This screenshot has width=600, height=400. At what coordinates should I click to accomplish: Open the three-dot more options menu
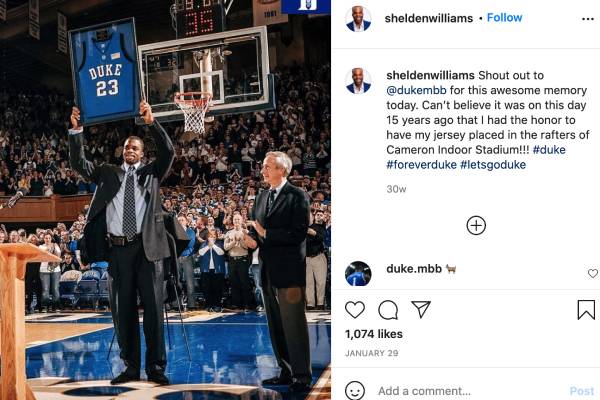click(x=587, y=19)
